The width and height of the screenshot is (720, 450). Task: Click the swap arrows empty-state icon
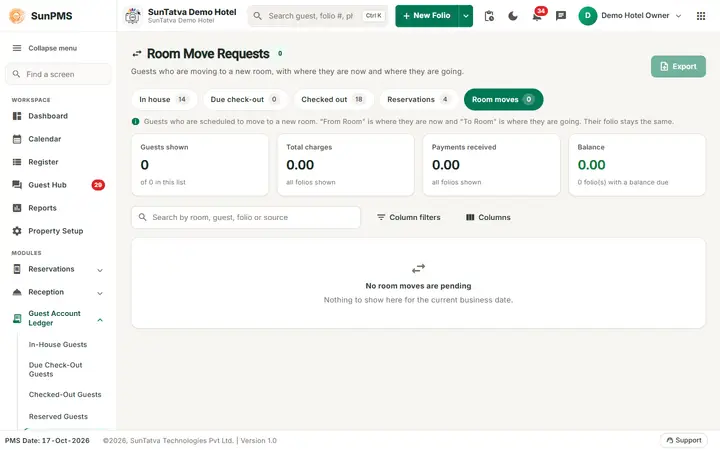418,268
